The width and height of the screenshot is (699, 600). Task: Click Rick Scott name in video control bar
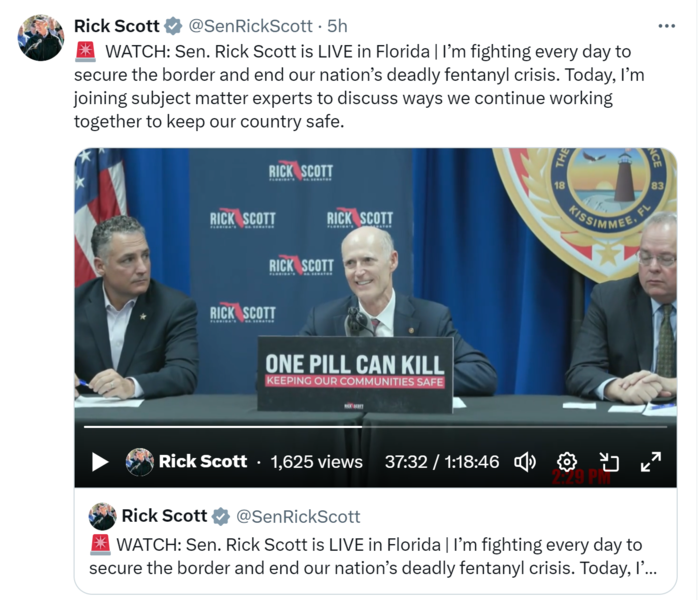(x=203, y=461)
